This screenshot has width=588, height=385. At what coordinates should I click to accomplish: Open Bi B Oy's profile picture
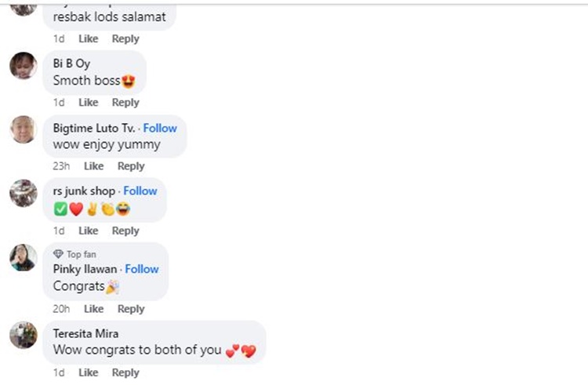(24, 66)
